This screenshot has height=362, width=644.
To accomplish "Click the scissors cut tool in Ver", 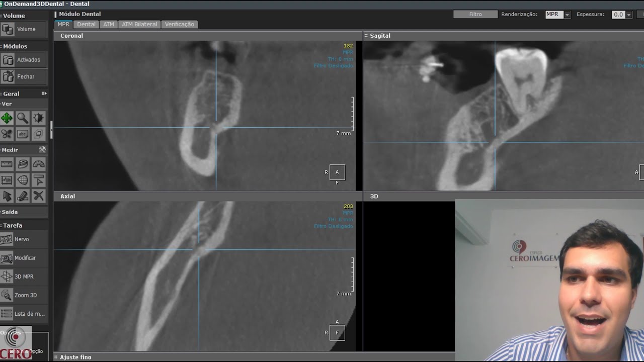I will (7, 134).
